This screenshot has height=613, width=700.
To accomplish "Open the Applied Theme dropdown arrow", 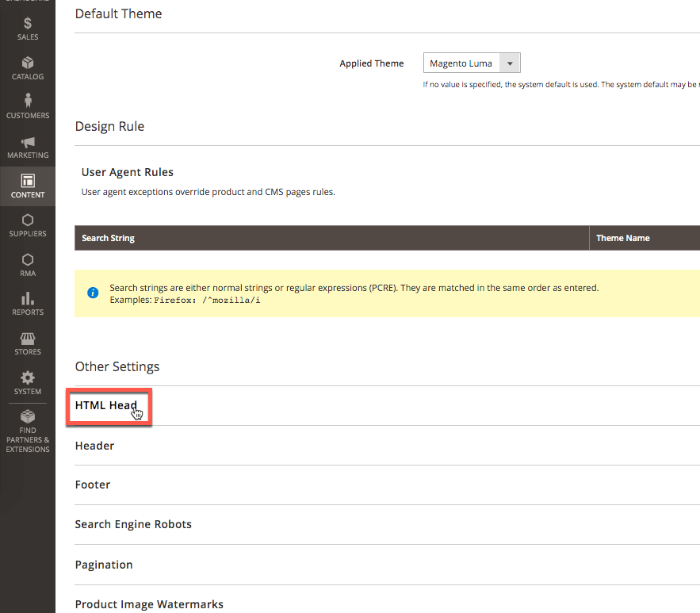I will point(510,63).
